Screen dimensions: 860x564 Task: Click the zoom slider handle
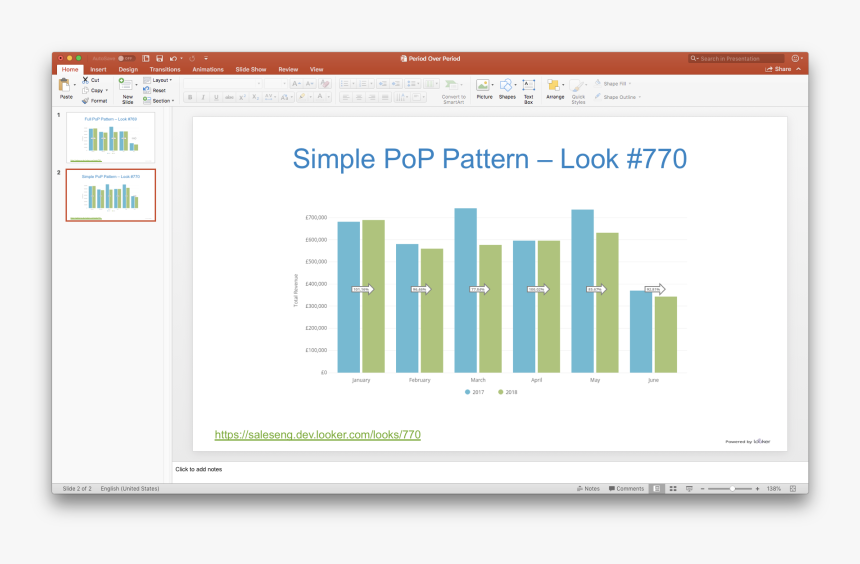(732, 488)
